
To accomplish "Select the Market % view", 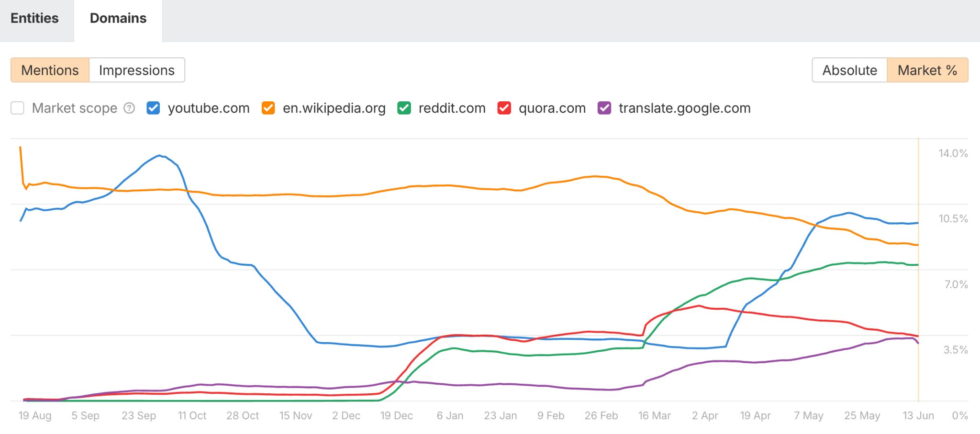I will [927, 70].
